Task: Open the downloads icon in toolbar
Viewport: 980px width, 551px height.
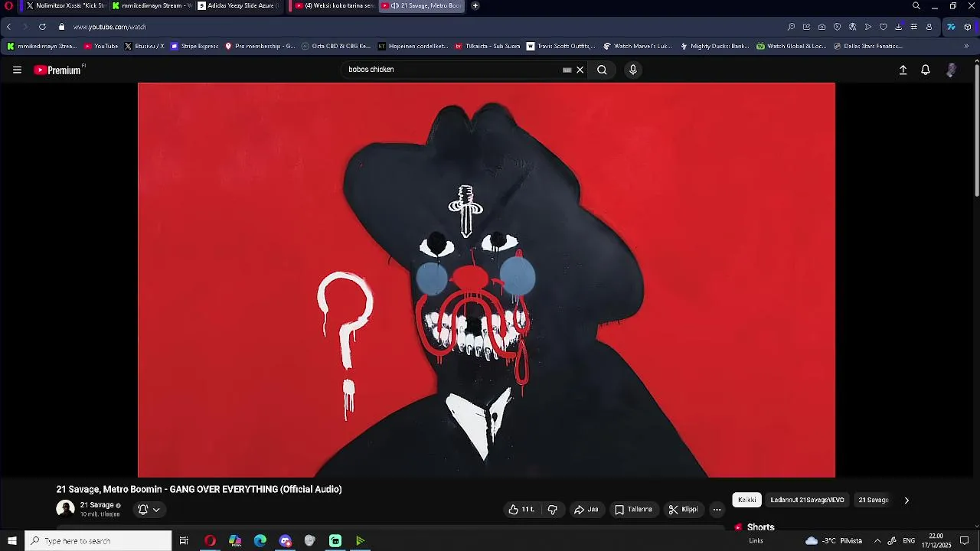Action: pos(898,27)
